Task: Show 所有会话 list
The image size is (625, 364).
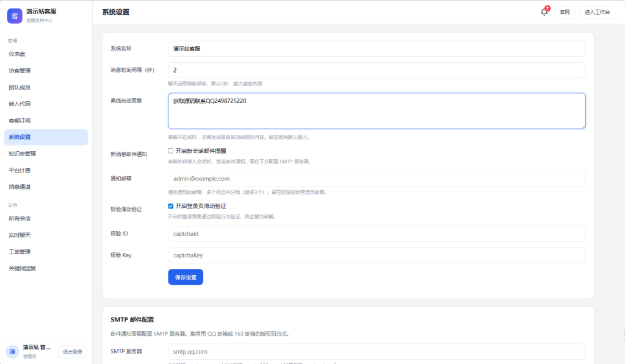Action: [46, 219]
